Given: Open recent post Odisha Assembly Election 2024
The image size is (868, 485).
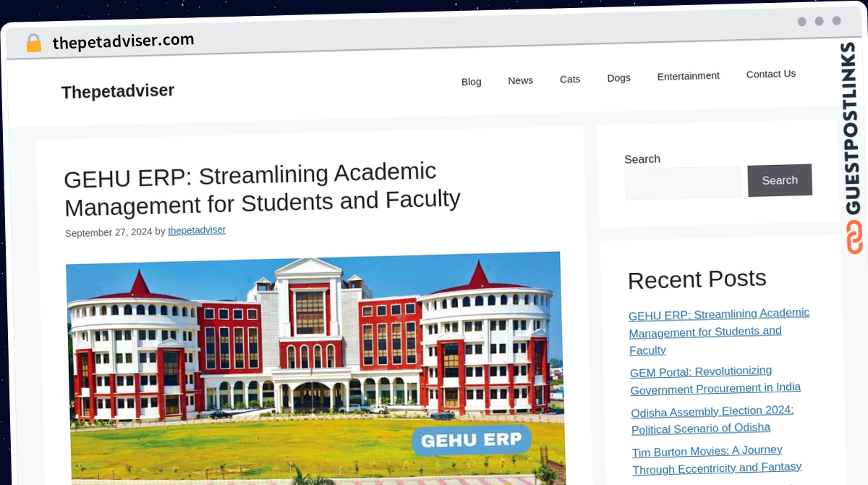Looking at the screenshot, I should click(712, 420).
